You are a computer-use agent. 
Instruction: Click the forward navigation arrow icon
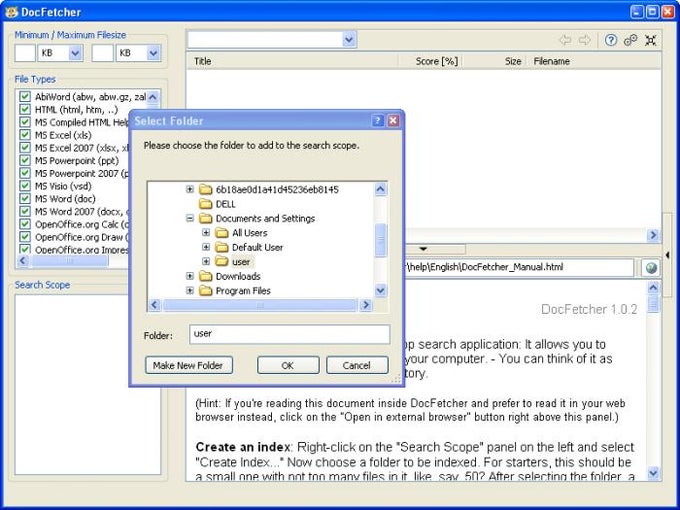585,40
